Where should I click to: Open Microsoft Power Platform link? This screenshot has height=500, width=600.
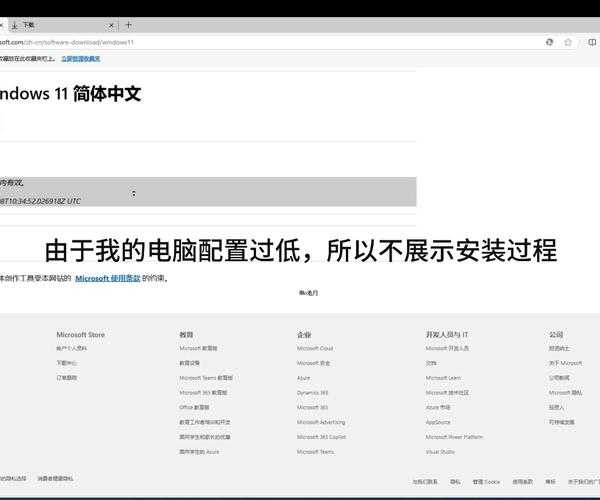454,436
